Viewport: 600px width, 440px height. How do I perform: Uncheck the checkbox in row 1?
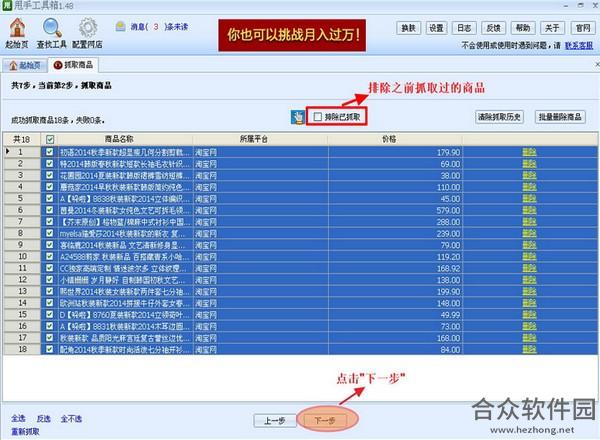pos(50,152)
